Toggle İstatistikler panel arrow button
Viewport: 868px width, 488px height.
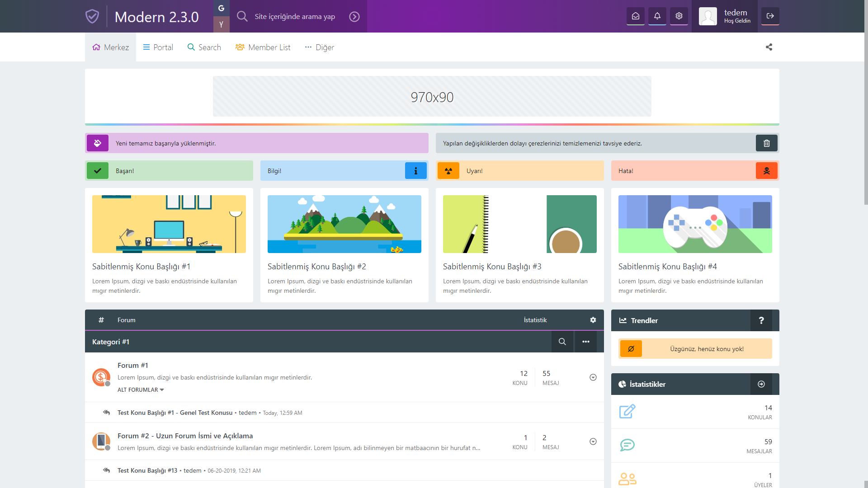[x=761, y=384]
